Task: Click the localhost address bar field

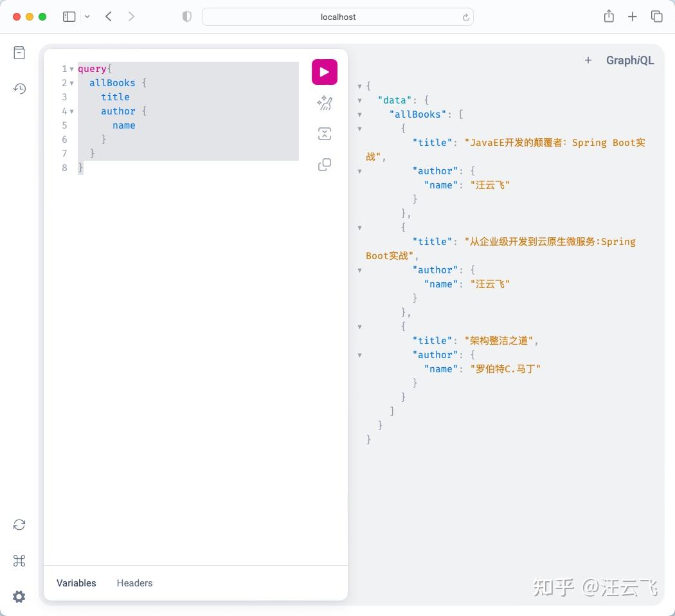Action: pyautogui.click(x=337, y=17)
